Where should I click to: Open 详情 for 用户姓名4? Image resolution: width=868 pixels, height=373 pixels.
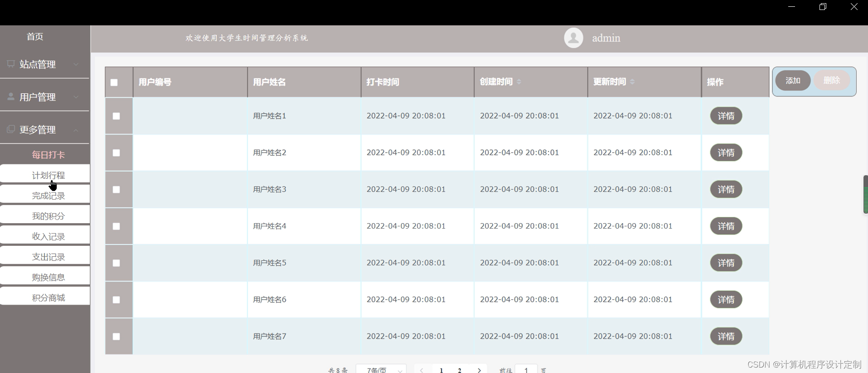coord(726,226)
